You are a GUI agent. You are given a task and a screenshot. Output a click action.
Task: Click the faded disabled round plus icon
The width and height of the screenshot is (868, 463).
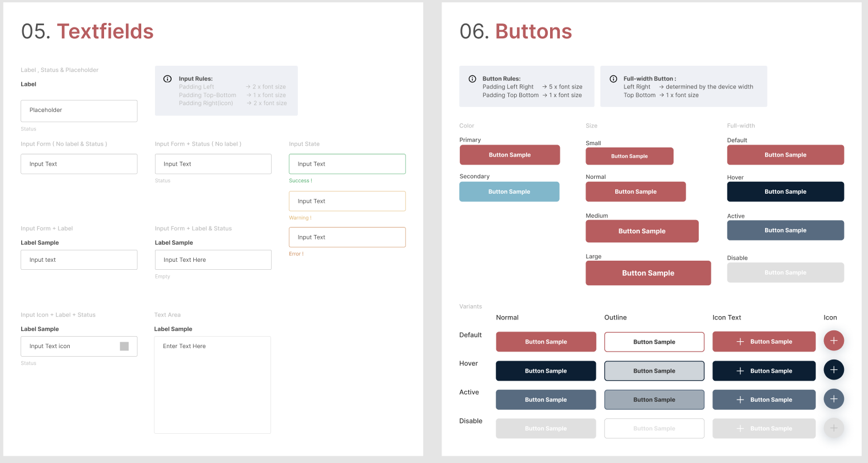[x=834, y=428]
